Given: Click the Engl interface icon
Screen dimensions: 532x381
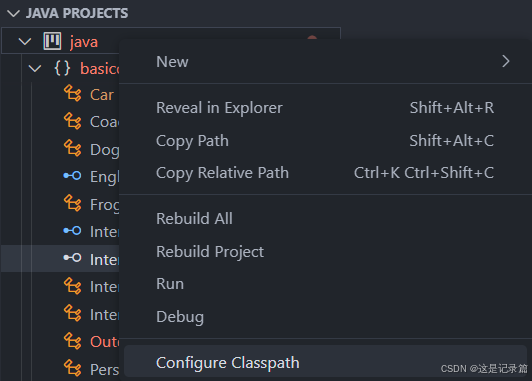Looking at the screenshot, I should 72,176.
